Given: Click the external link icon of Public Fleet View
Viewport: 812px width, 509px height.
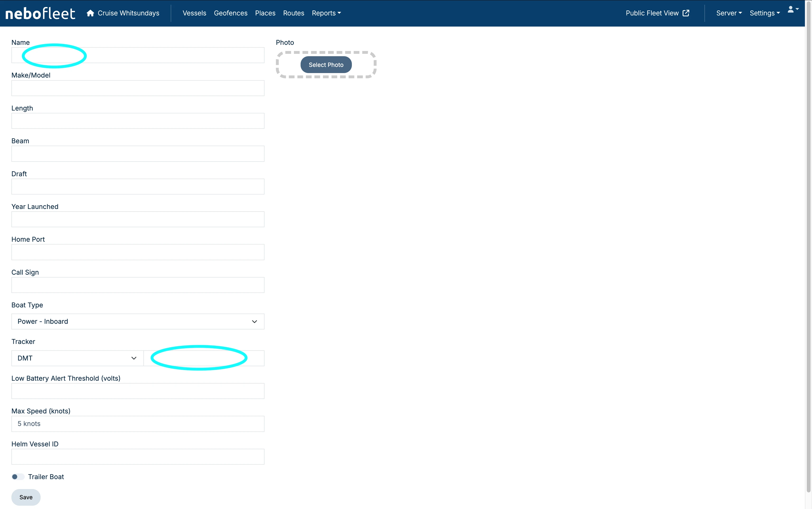Looking at the screenshot, I should point(686,13).
